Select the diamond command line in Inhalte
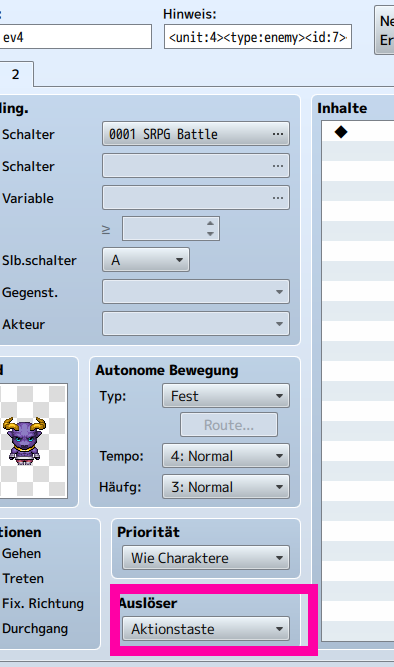 (358, 132)
